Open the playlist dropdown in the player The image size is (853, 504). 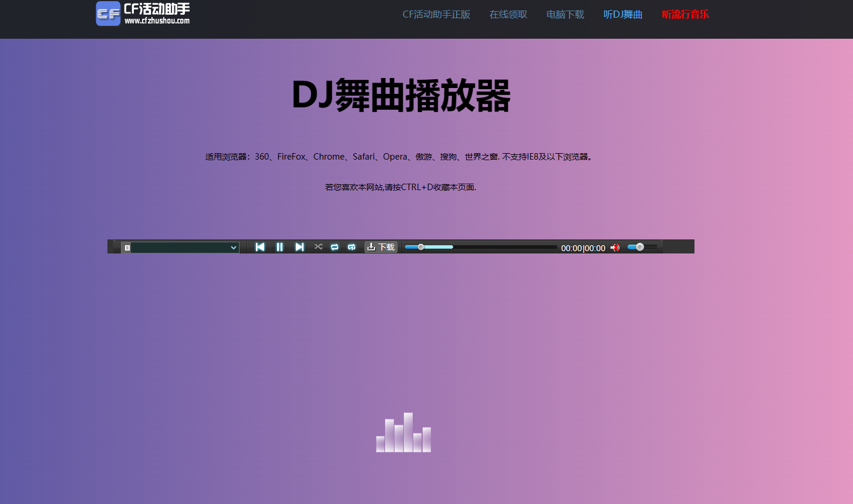pyautogui.click(x=185, y=248)
